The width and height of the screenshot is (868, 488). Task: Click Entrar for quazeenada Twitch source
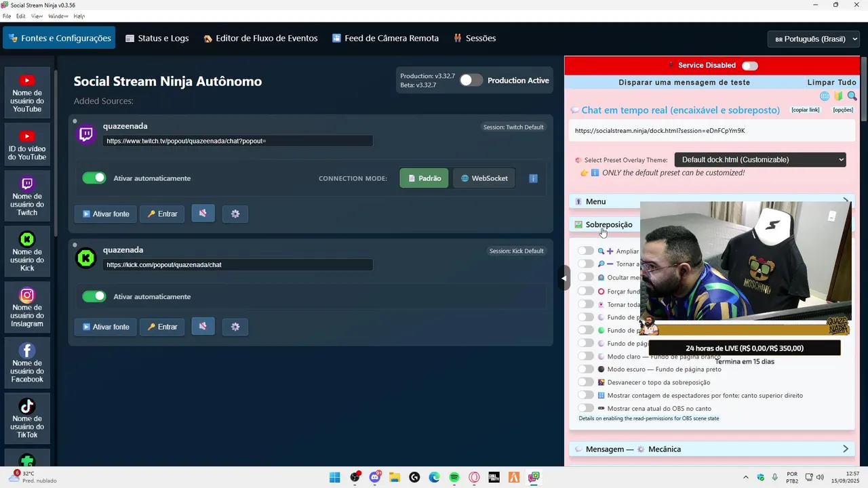click(162, 214)
